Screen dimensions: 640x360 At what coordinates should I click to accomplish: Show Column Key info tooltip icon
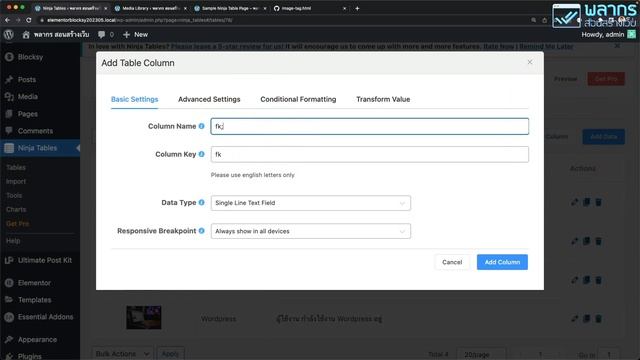[x=201, y=154]
